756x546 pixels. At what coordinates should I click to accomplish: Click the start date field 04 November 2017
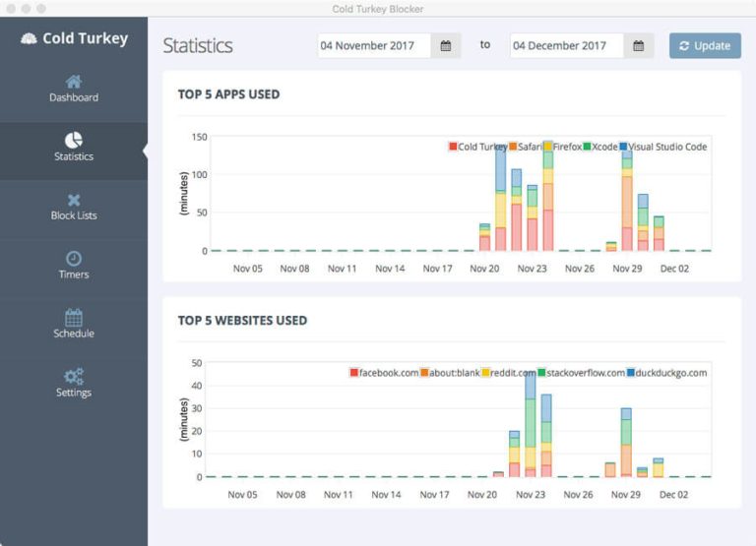coord(373,46)
